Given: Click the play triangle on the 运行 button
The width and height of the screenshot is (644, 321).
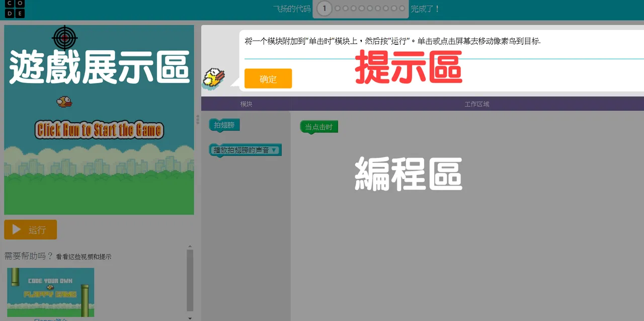Looking at the screenshot, I should click(17, 229).
